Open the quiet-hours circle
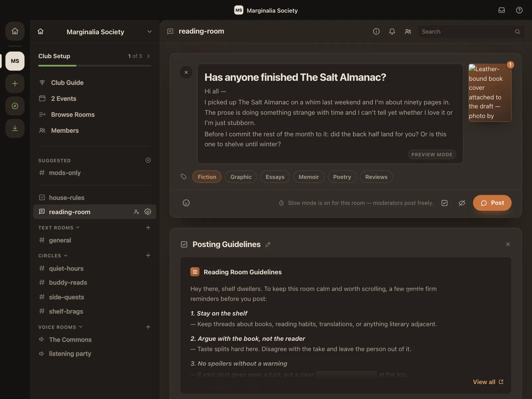The width and height of the screenshot is (532, 399). click(x=95, y=268)
